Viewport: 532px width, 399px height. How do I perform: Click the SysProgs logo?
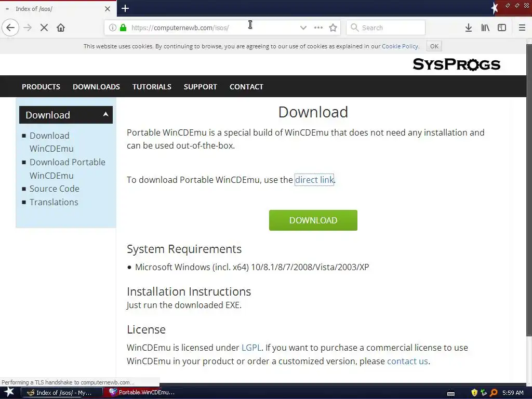coord(456,64)
